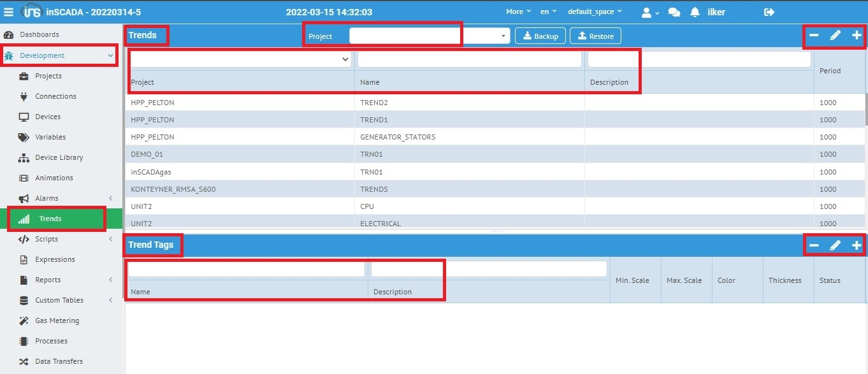Click the minus icon in Trend Tags header
The image size is (868, 374).
(x=814, y=245)
